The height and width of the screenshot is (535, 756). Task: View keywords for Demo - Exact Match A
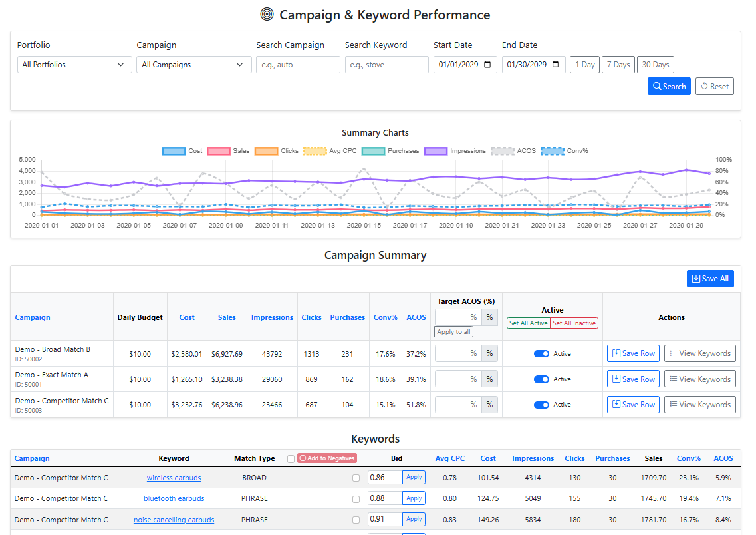(x=699, y=379)
